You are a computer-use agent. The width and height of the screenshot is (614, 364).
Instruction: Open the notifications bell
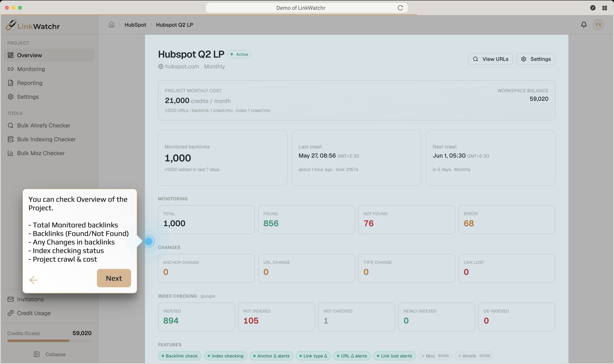(x=584, y=25)
